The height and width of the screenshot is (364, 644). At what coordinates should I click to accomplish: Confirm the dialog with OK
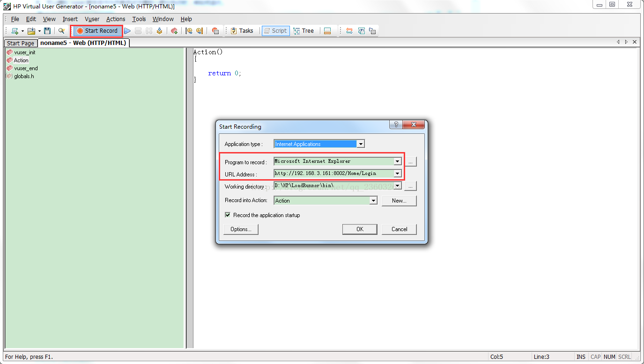[x=360, y=229]
